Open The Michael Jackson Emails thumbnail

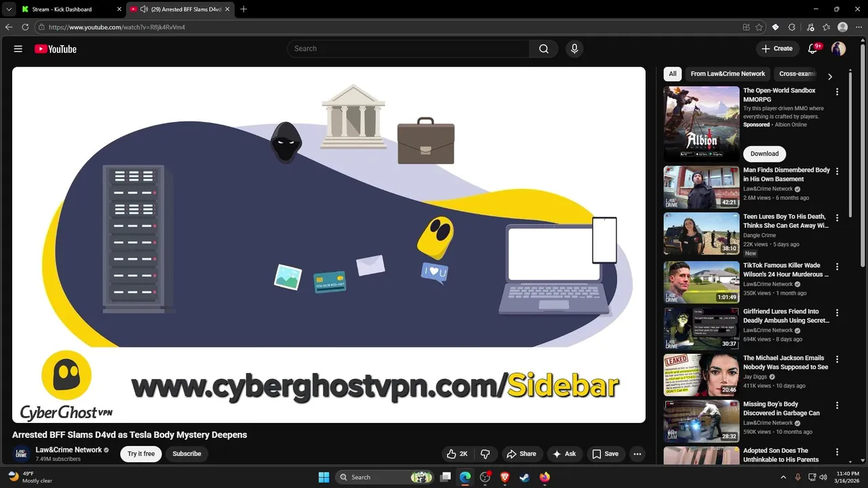(701, 375)
